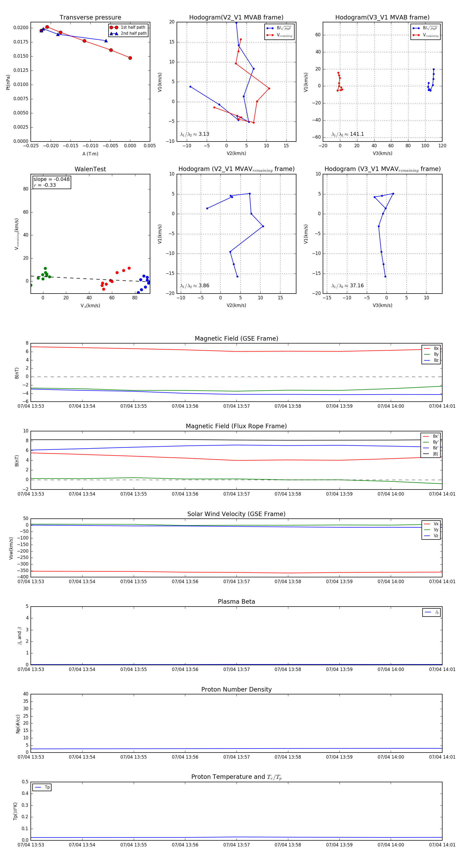This screenshot has width=473, height=868.
Task: Click the βp legend in Plasma Beta plot
Action: tap(431, 612)
